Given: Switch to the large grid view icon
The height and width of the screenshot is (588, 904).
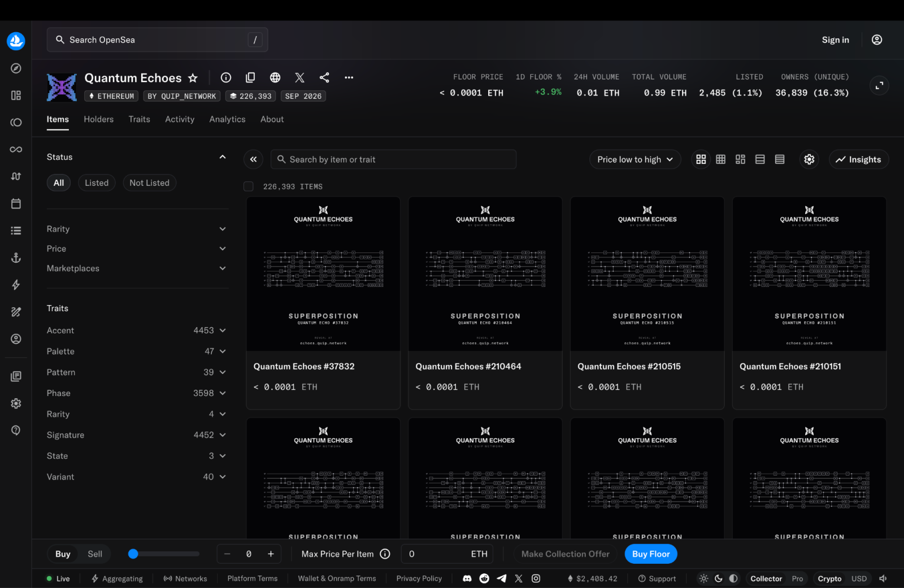Looking at the screenshot, I should tap(701, 159).
